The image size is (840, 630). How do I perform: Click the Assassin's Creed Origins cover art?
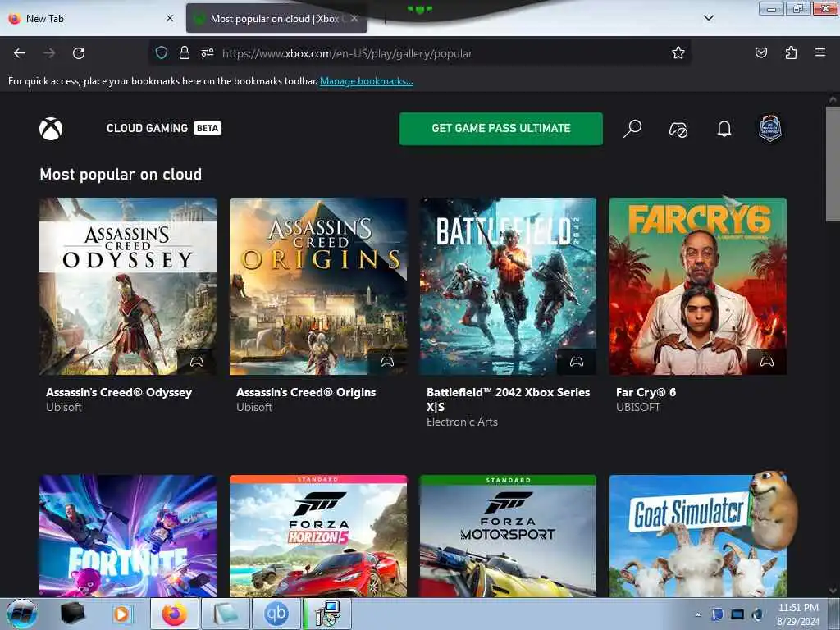(318, 286)
